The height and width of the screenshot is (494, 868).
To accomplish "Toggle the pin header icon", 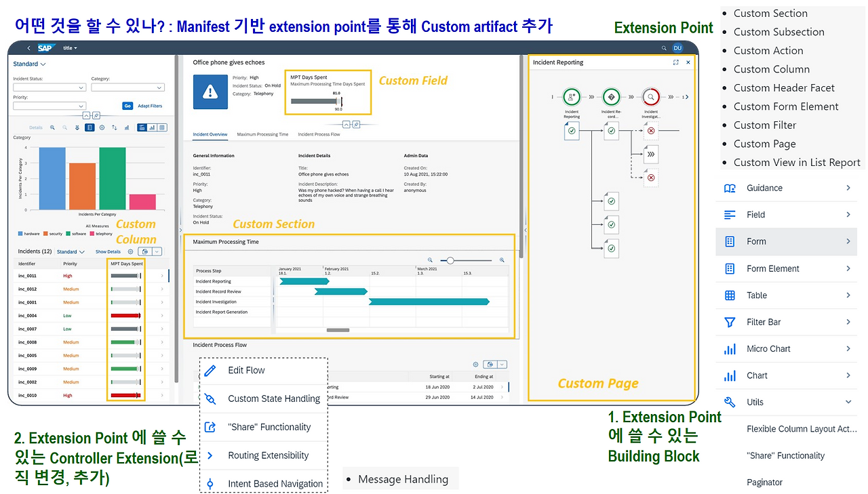I will [x=95, y=115].
